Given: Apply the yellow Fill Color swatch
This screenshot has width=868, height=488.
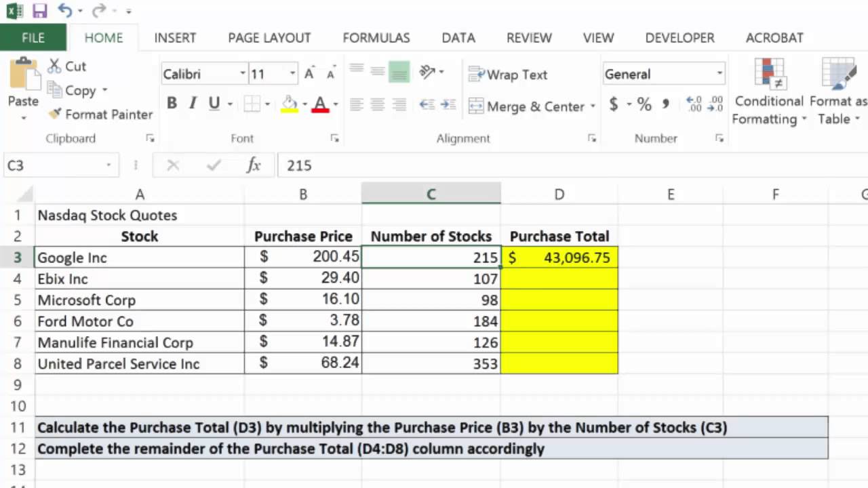Looking at the screenshot, I should 290,104.
